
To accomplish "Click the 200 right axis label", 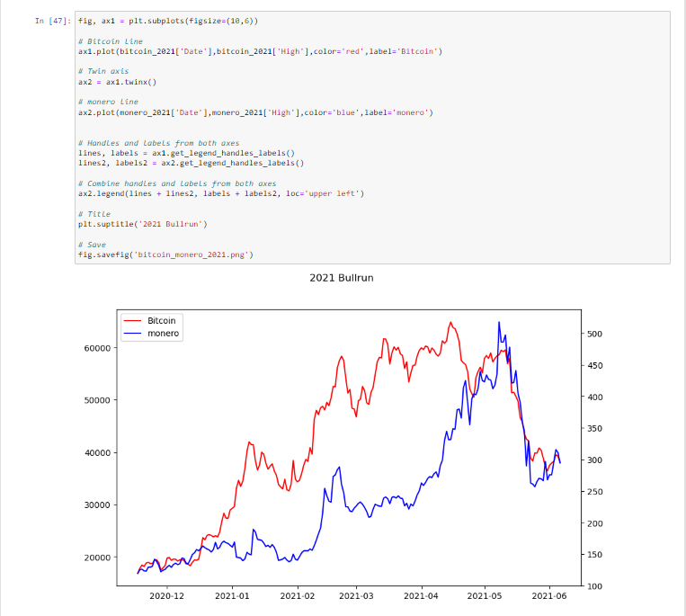I will (x=594, y=523).
